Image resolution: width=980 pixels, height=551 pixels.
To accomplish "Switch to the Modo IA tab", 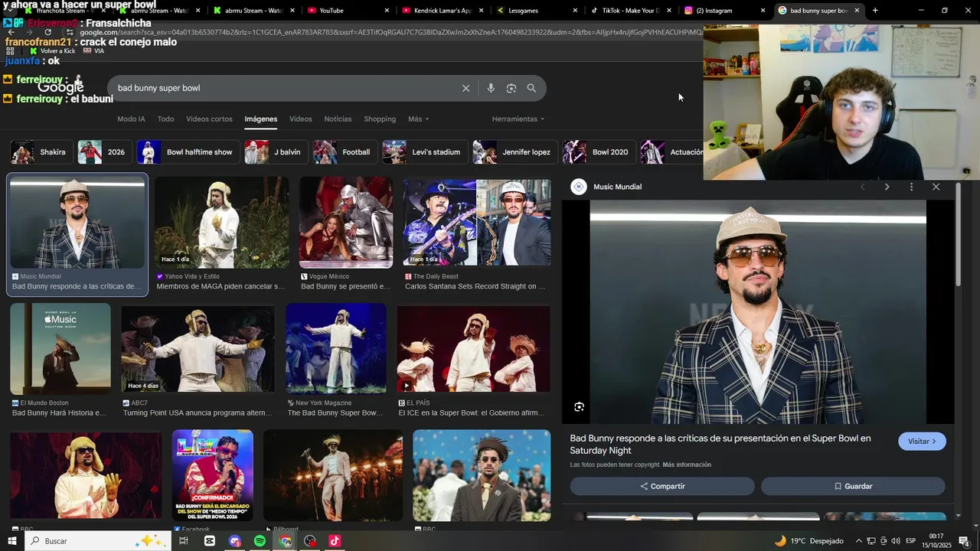I will point(131,119).
